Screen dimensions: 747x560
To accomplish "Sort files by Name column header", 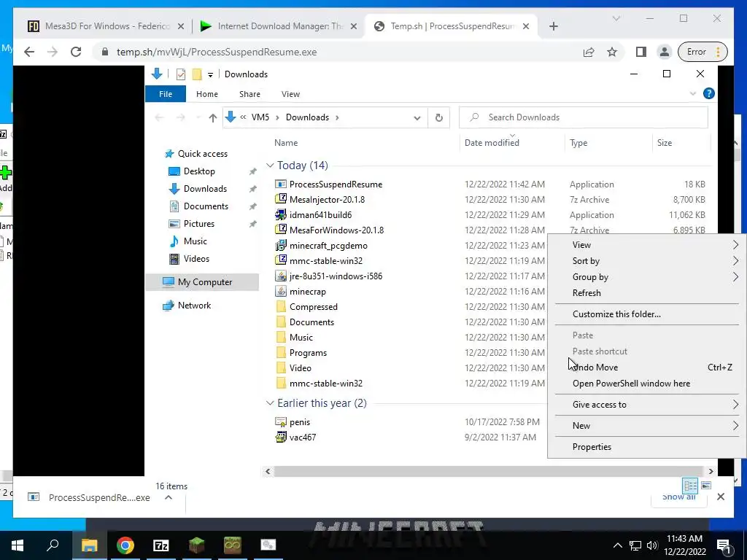I will point(286,143).
